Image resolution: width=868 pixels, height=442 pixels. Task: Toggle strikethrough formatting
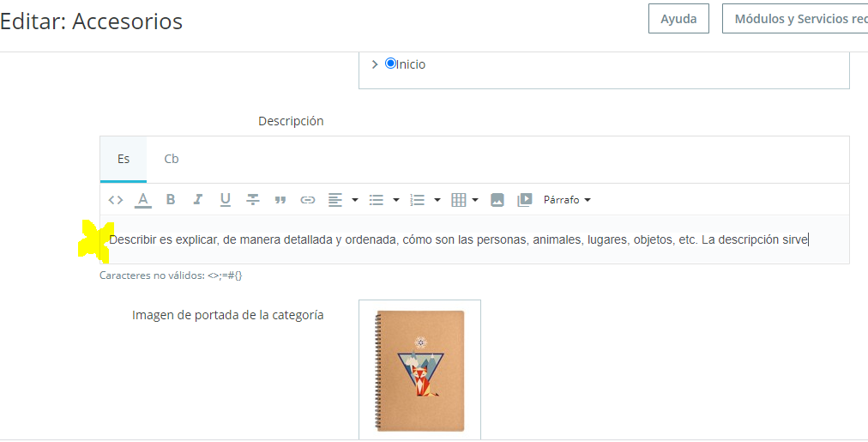(253, 200)
